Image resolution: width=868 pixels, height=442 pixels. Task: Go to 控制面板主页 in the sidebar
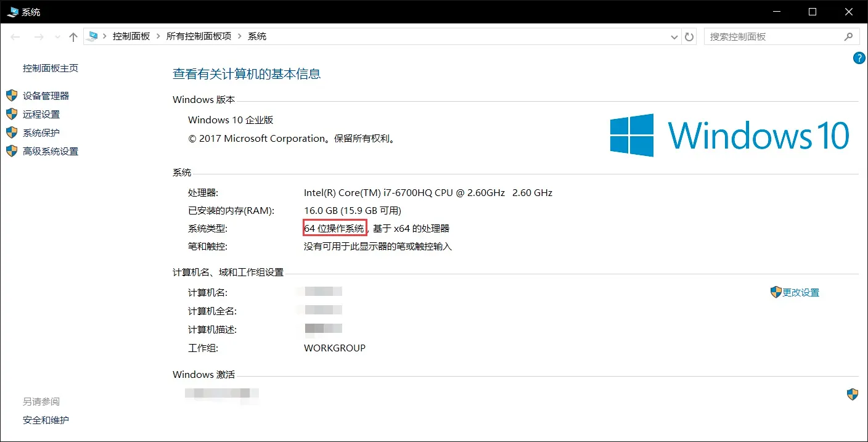click(x=51, y=68)
